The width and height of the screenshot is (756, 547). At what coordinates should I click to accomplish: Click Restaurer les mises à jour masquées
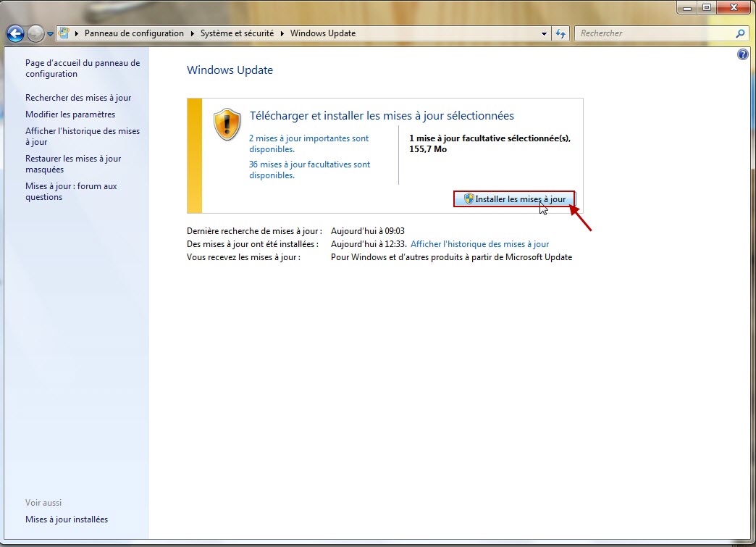73,164
